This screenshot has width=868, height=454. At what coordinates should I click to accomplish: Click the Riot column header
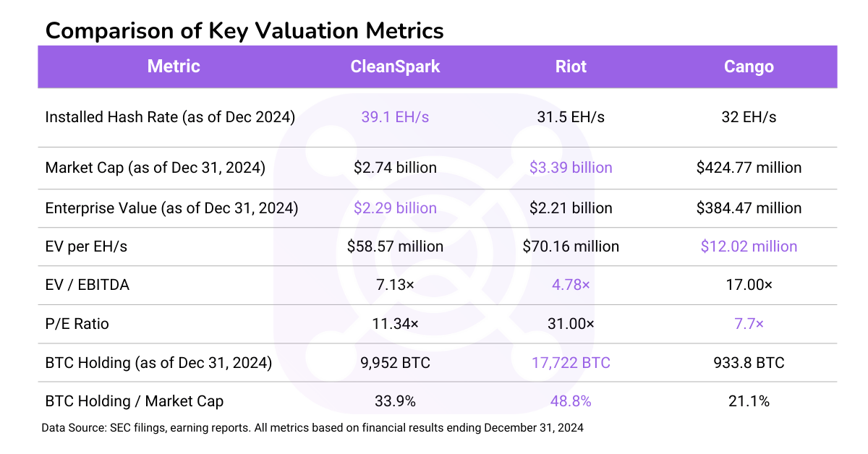[x=571, y=67]
